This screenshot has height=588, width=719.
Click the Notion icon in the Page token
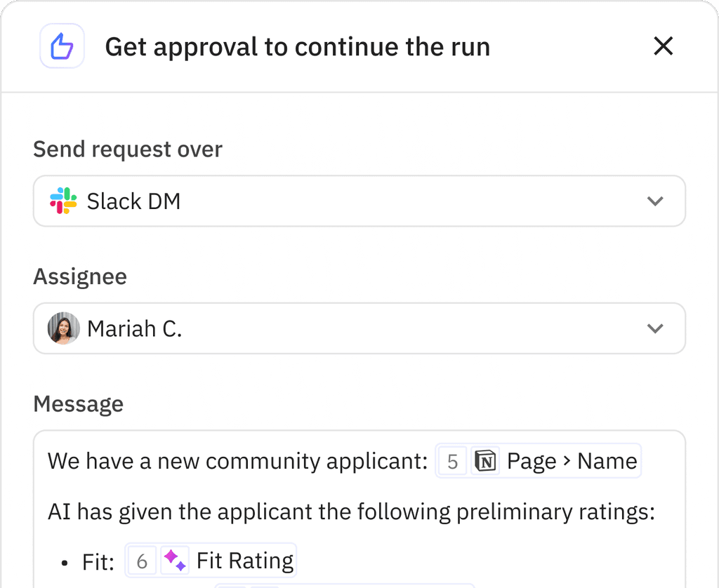coord(485,462)
